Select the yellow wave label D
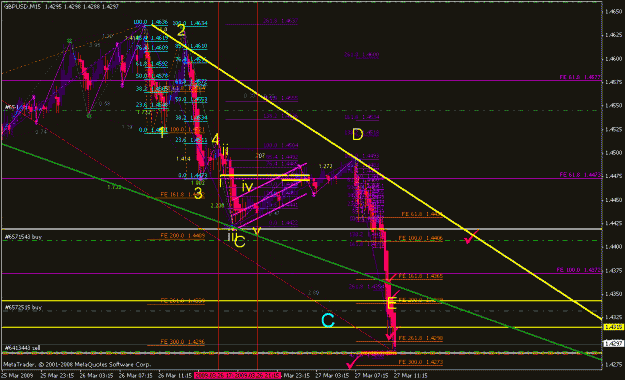 (358, 135)
